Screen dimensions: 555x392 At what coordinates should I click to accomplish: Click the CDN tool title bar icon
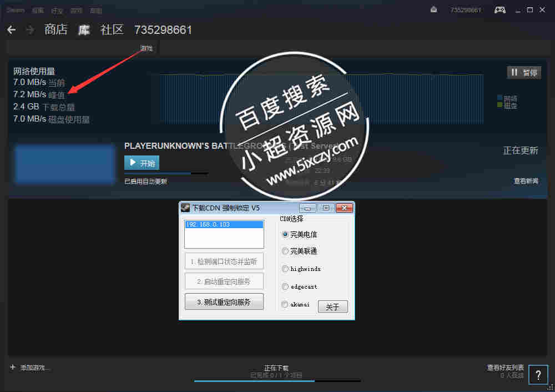click(x=184, y=208)
